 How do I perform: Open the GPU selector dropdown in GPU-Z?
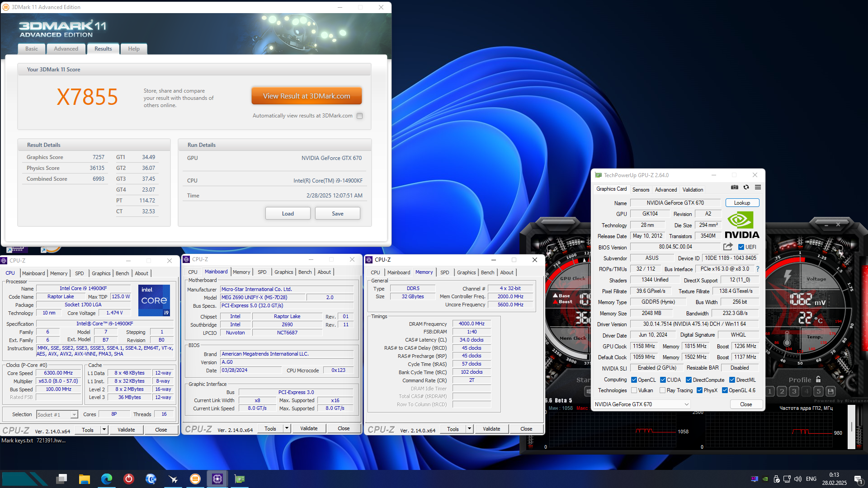(x=642, y=404)
